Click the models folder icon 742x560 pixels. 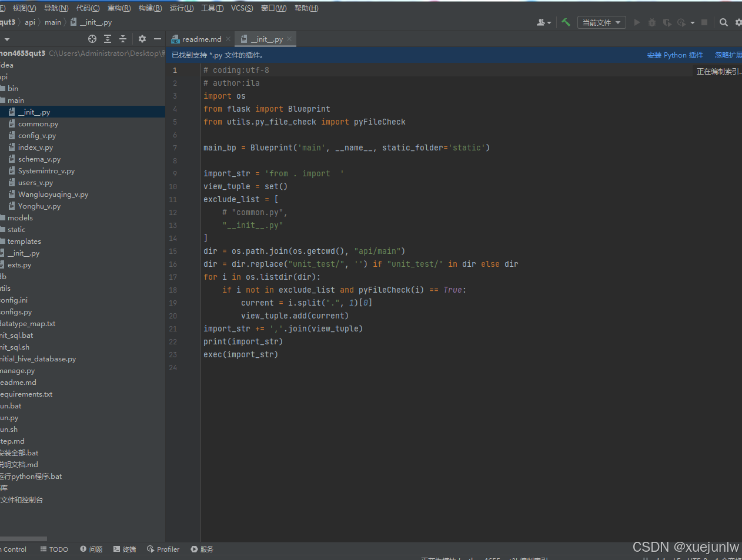[x=2, y=218]
